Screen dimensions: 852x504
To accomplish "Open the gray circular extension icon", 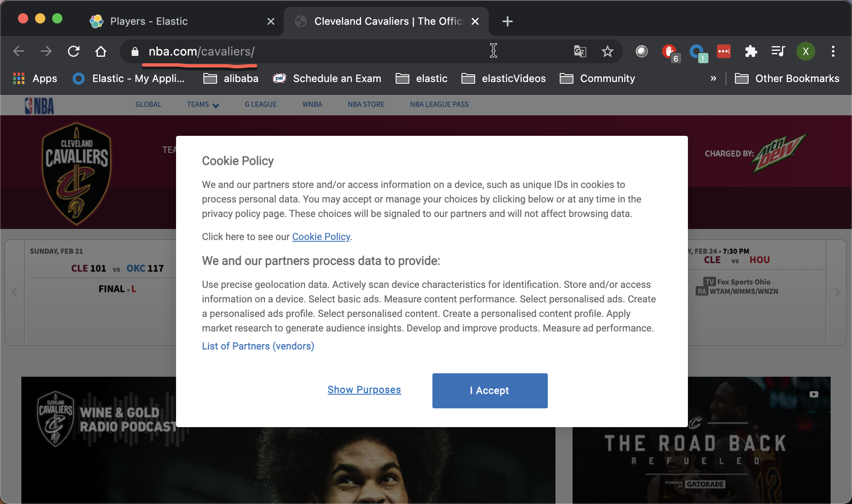I will (x=641, y=52).
